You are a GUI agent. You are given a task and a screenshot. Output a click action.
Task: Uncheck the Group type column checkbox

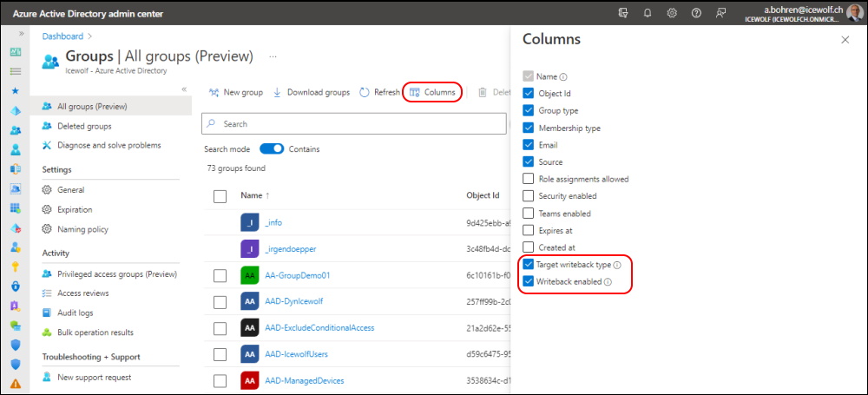click(x=529, y=111)
